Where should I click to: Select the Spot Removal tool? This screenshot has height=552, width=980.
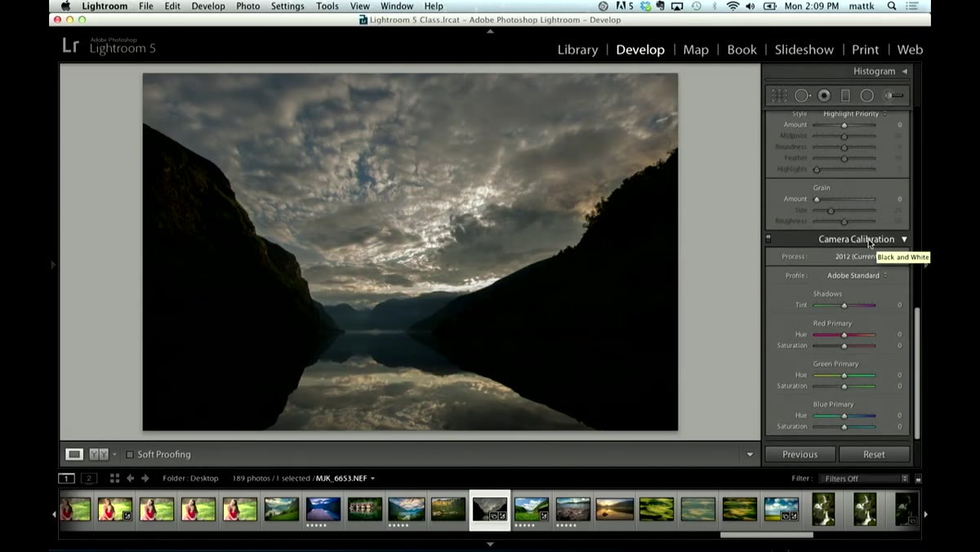[x=802, y=96]
